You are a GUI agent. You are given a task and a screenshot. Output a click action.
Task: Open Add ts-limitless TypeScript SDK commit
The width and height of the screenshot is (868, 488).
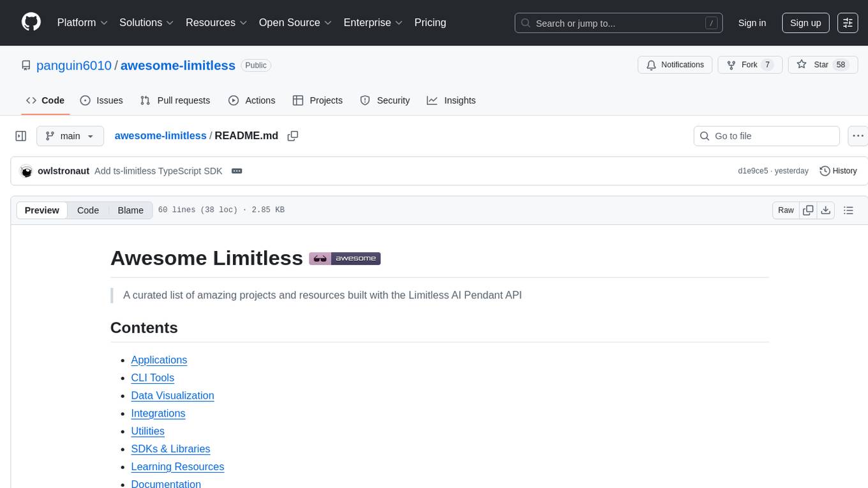pyautogui.click(x=160, y=171)
